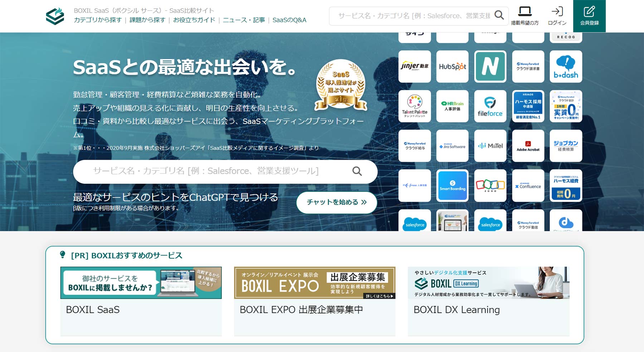Click the magnifier icon in the header search box
This screenshot has width=644, height=352.
pyautogui.click(x=499, y=15)
